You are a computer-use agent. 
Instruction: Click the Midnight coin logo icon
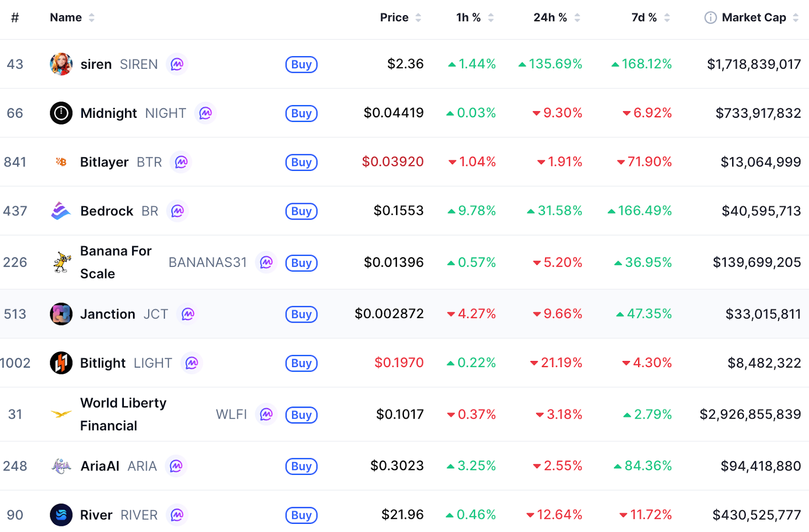(61, 113)
